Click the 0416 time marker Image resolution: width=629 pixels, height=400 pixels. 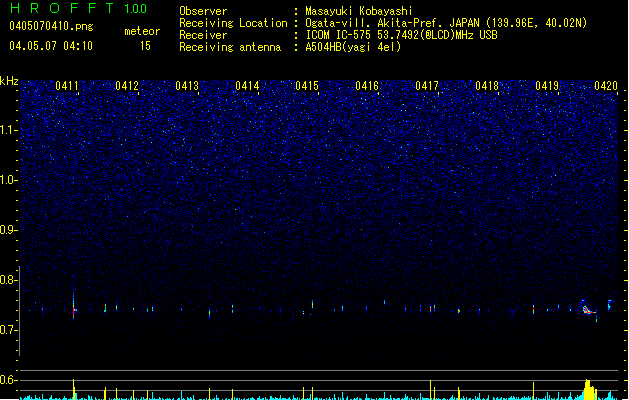point(367,86)
